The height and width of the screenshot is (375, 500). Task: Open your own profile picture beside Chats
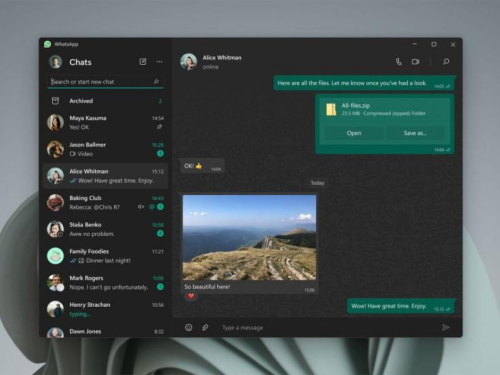[x=56, y=62]
